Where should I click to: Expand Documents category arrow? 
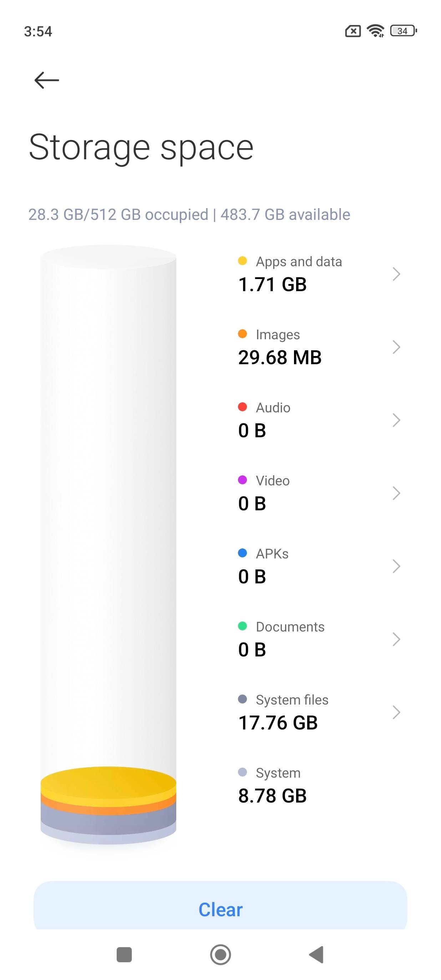(396, 639)
